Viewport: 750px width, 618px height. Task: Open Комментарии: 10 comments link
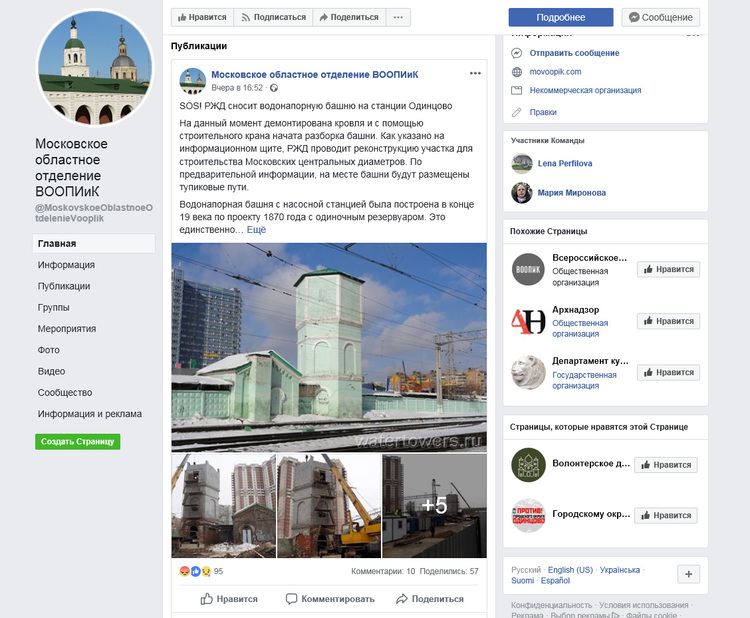[383, 571]
